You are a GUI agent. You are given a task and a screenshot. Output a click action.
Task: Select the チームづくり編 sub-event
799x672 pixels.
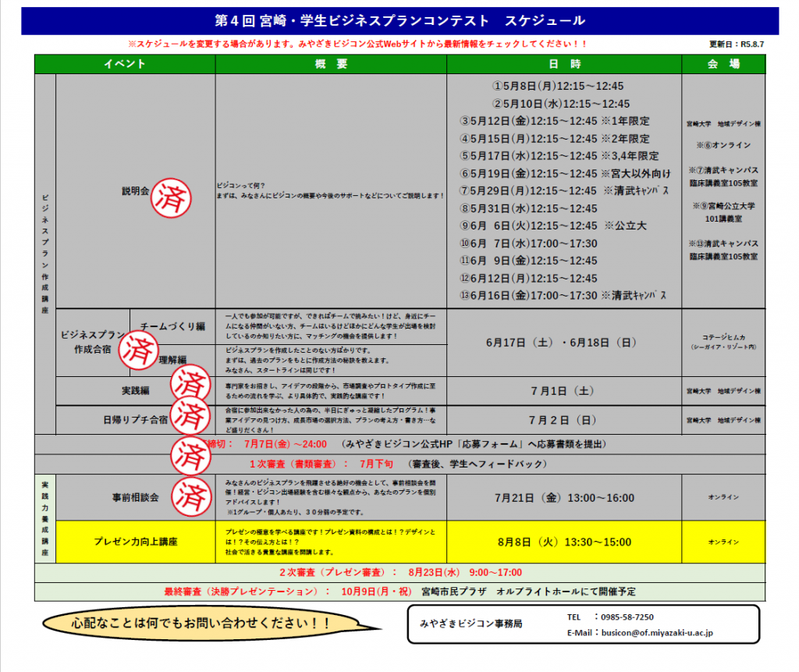(172, 326)
